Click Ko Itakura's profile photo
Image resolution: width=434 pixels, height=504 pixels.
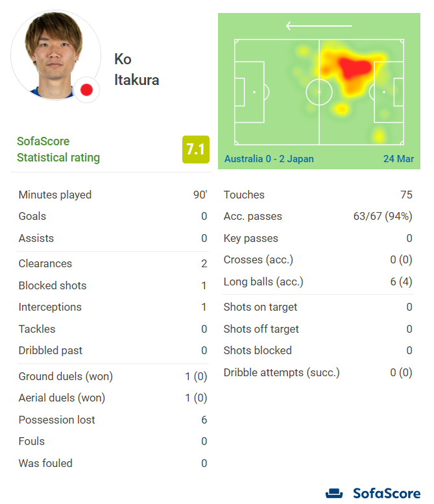(56, 55)
